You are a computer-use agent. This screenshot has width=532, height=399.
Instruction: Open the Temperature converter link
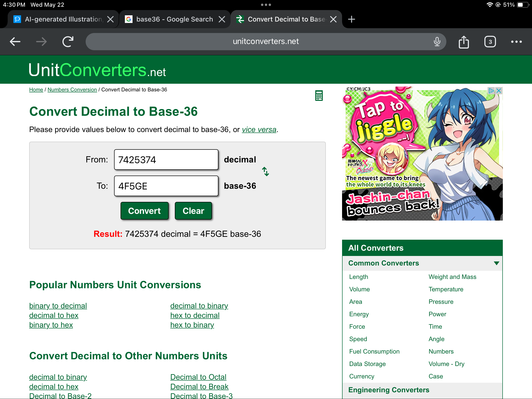pos(446,289)
